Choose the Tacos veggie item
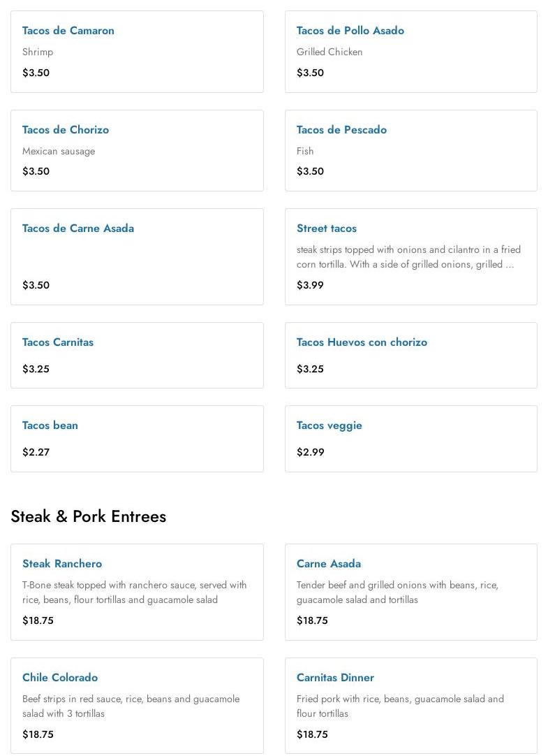 [329, 426]
